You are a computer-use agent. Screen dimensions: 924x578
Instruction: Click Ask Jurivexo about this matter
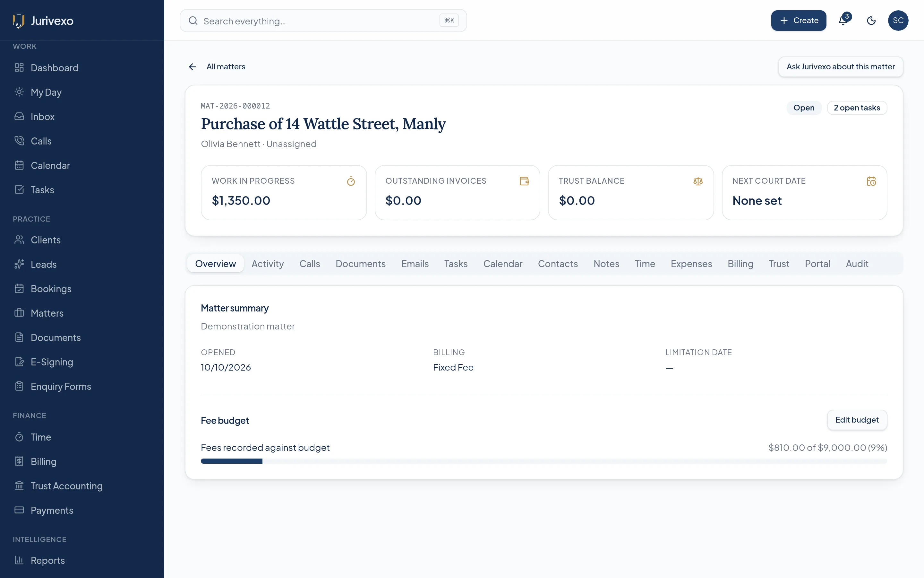[x=841, y=67]
